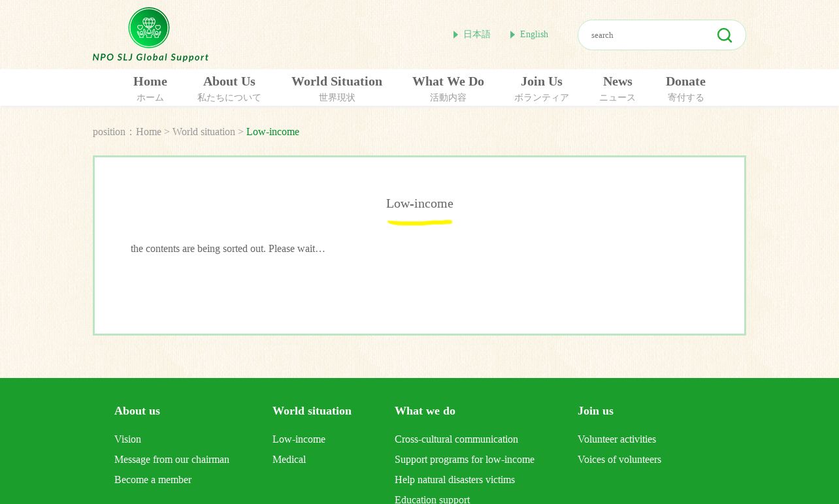The width and height of the screenshot is (839, 504).
Task: Switch language to 日本語
Action: tap(476, 35)
